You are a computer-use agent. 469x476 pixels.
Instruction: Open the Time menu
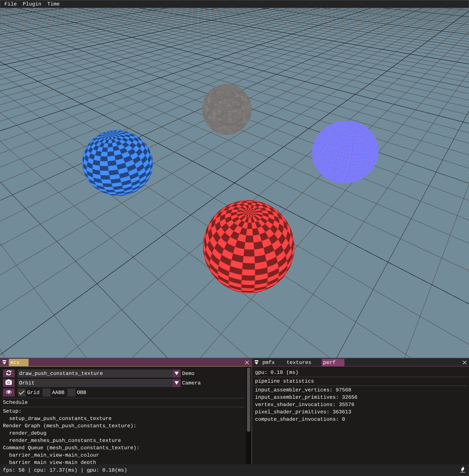pos(53,4)
